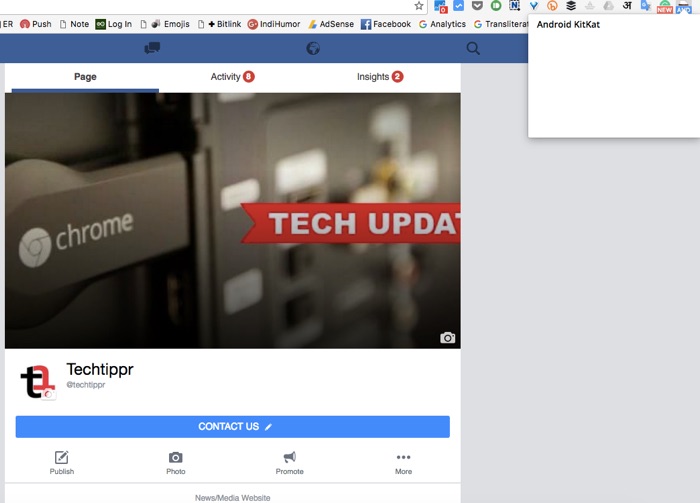This screenshot has height=503, width=700.
Task: Click the blue V-shaped extension icon
Action: coord(533,6)
